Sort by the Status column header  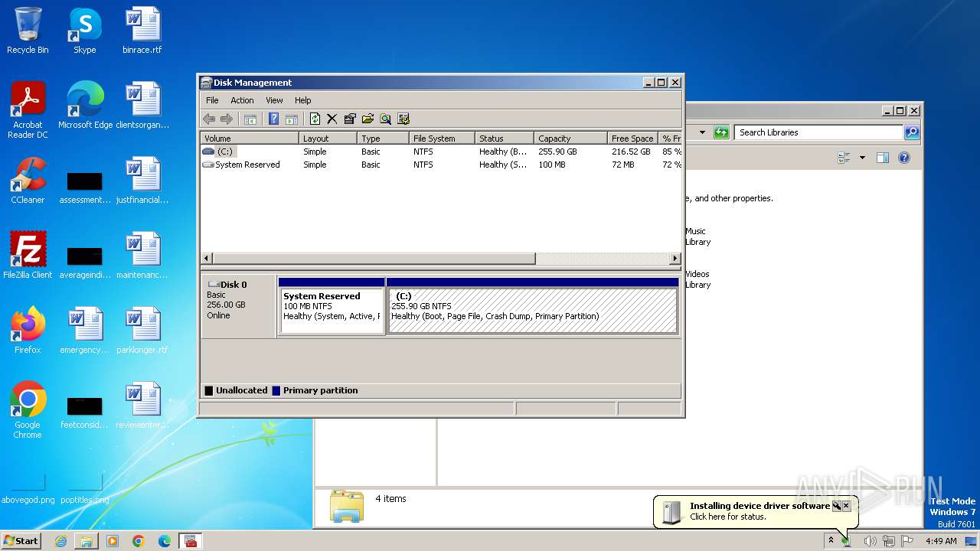504,139
